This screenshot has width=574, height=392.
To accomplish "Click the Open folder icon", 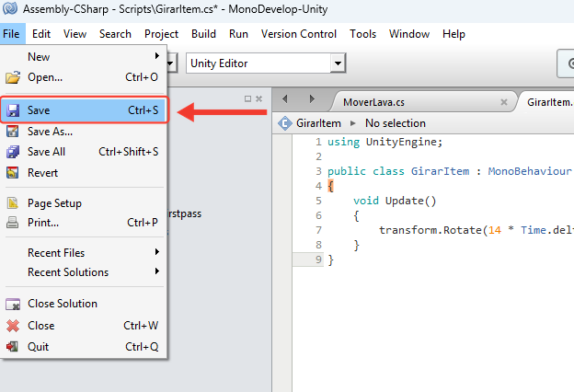I will point(13,77).
